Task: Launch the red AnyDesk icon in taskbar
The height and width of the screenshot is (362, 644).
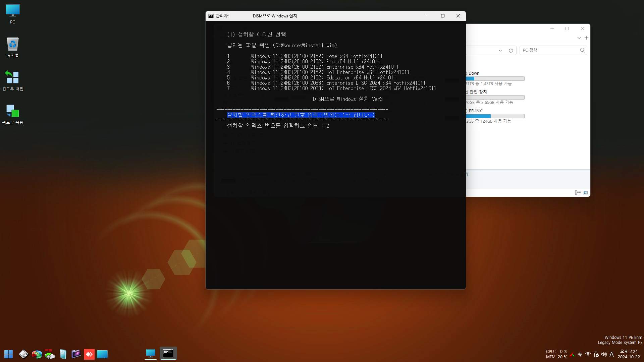Action: (89, 354)
